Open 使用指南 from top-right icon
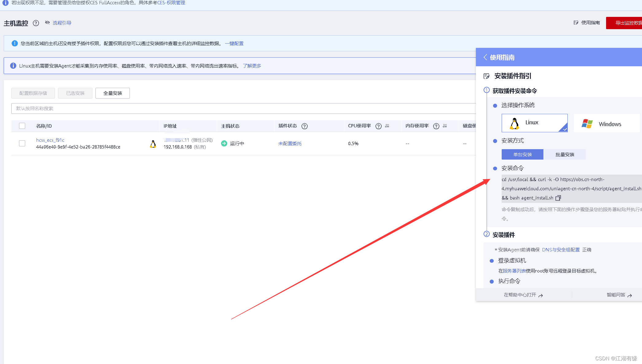 tap(576, 23)
